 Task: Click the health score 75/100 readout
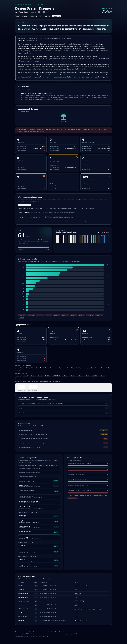(x=107, y=11)
